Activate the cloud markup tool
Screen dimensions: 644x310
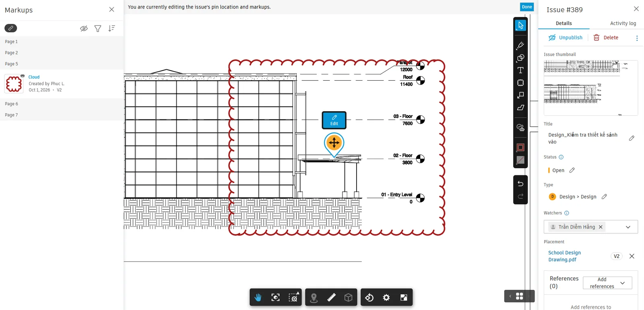coord(520,83)
